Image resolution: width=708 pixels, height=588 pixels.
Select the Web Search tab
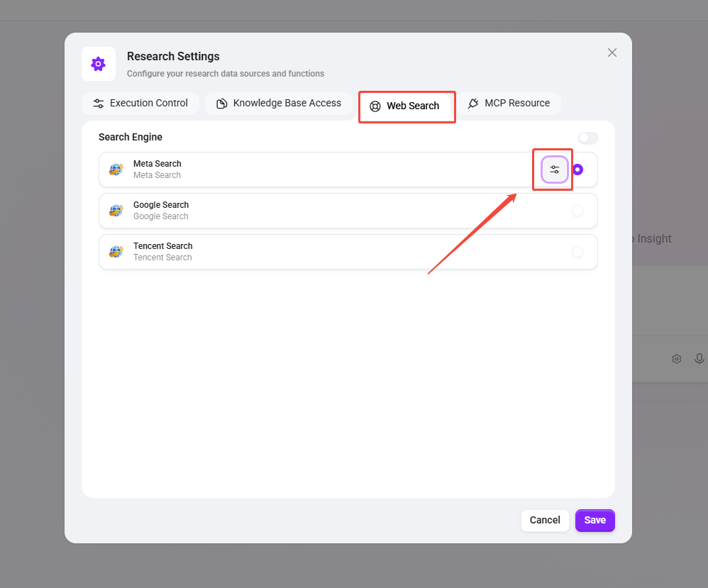(405, 106)
